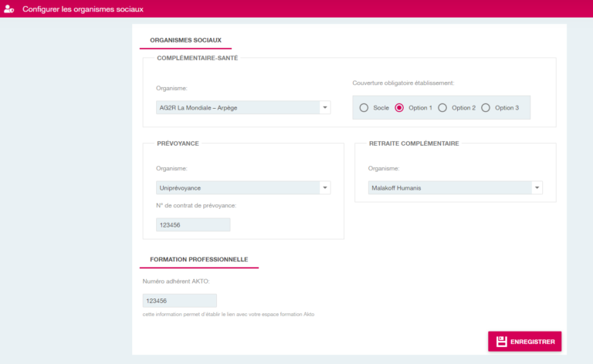
Task: Expand the Uniprévoyance organisme dropdown
Action: click(242, 187)
